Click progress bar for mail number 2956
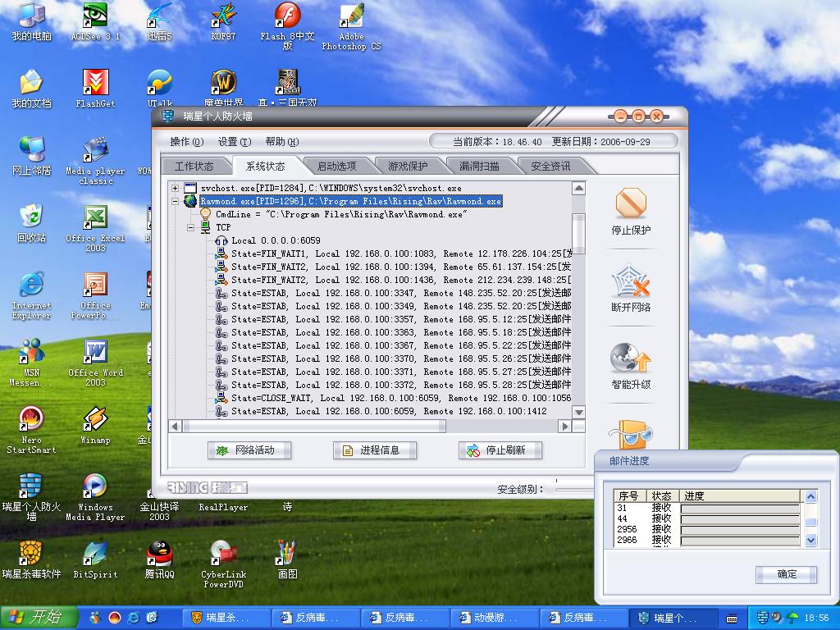The image size is (840, 630). coord(741,529)
